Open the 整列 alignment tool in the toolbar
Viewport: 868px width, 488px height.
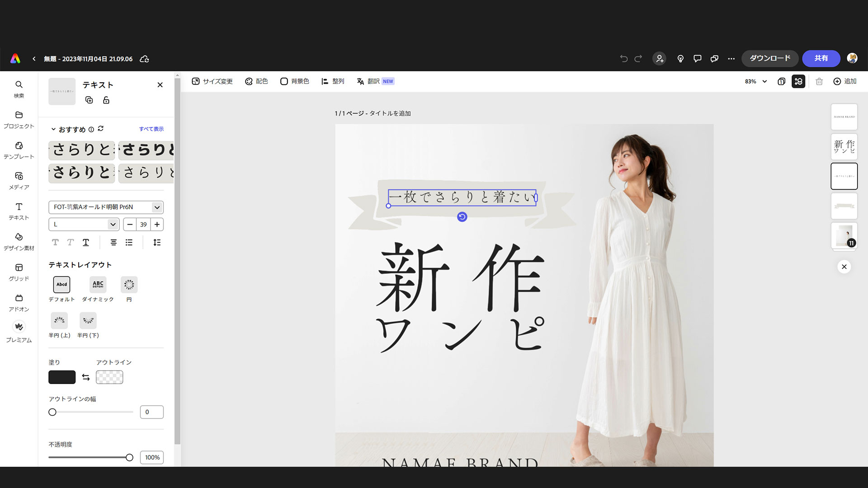point(333,81)
